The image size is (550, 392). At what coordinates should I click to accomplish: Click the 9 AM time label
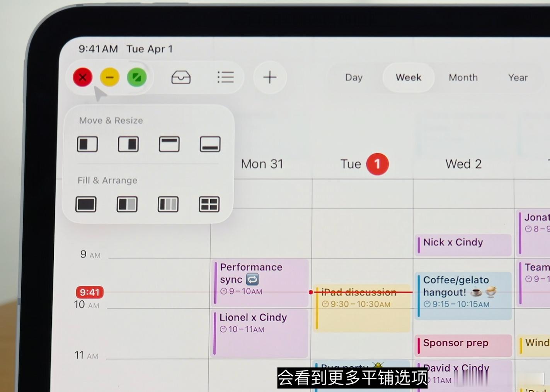[90, 254]
